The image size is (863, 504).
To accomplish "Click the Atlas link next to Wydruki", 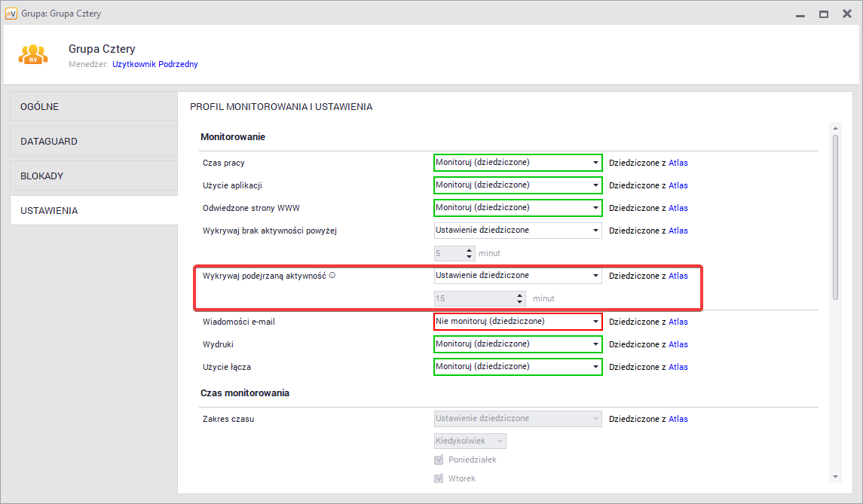I will (678, 344).
